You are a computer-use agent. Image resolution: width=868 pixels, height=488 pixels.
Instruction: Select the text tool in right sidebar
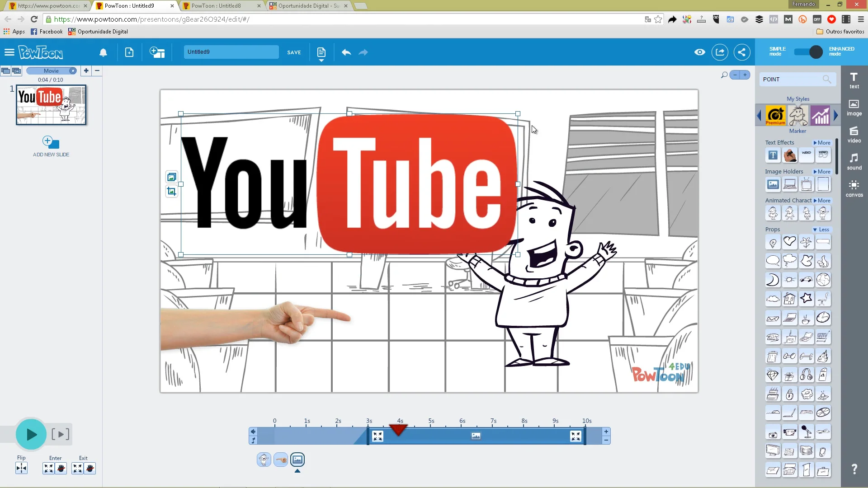(854, 80)
